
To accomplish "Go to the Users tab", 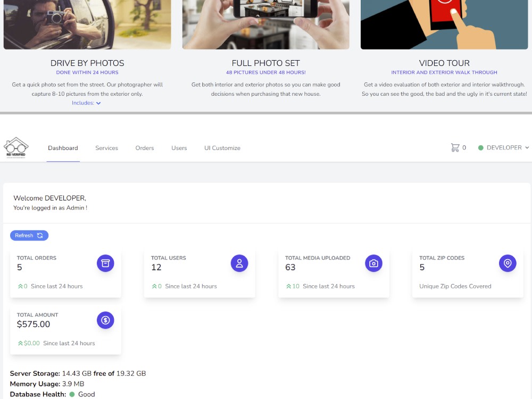I will pos(179,148).
